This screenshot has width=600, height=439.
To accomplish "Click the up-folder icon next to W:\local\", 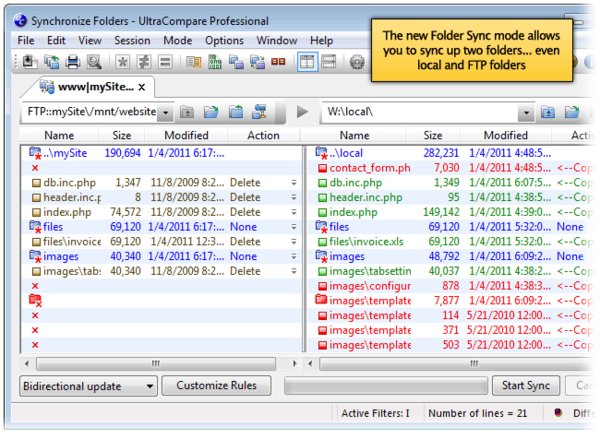I will [548, 112].
